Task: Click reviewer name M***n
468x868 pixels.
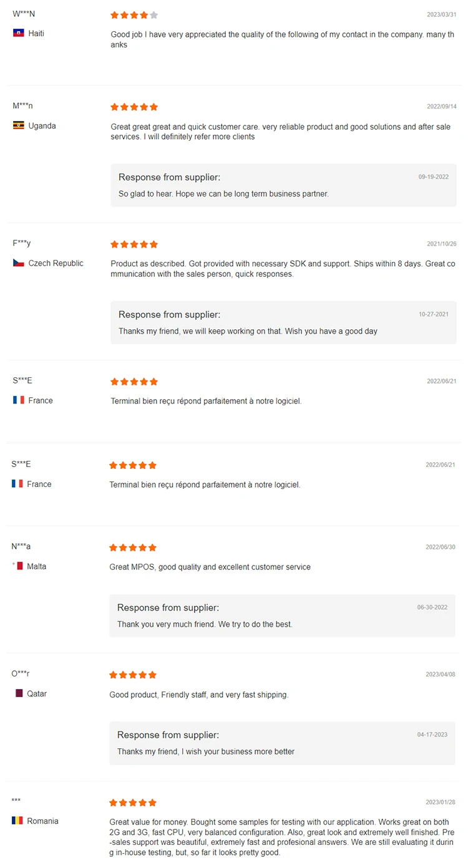Action: pos(22,106)
